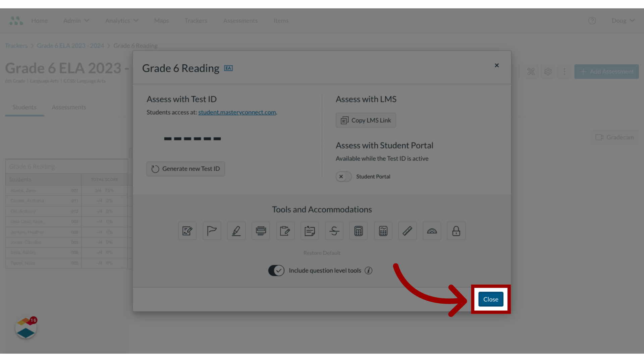The width and height of the screenshot is (644, 362).
Task: Switch to the Assessments tab
Action: tap(68, 107)
